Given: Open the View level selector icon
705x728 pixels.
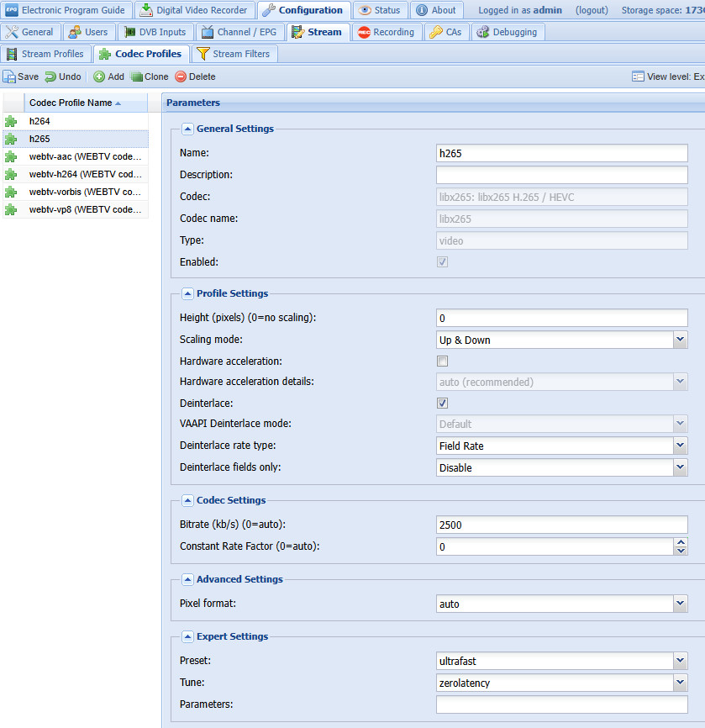Looking at the screenshot, I should [x=638, y=76].
